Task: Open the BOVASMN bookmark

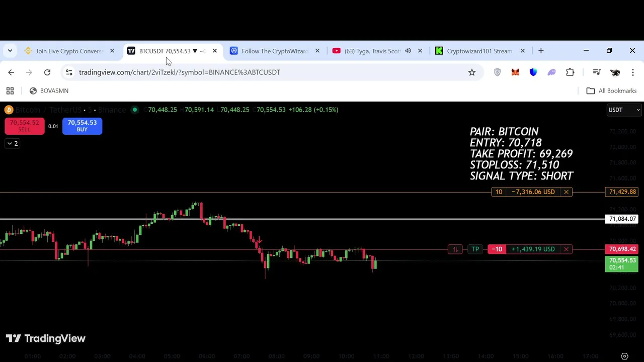Action: [x=49, y=91]
